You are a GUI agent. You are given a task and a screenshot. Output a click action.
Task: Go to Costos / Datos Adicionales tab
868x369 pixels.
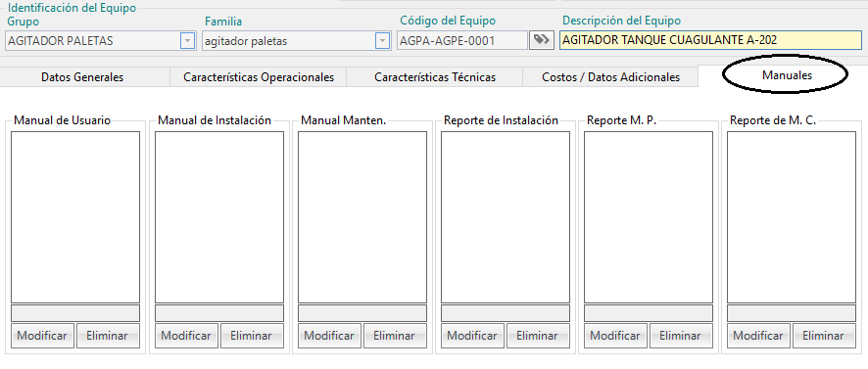[x=610, y=77]
